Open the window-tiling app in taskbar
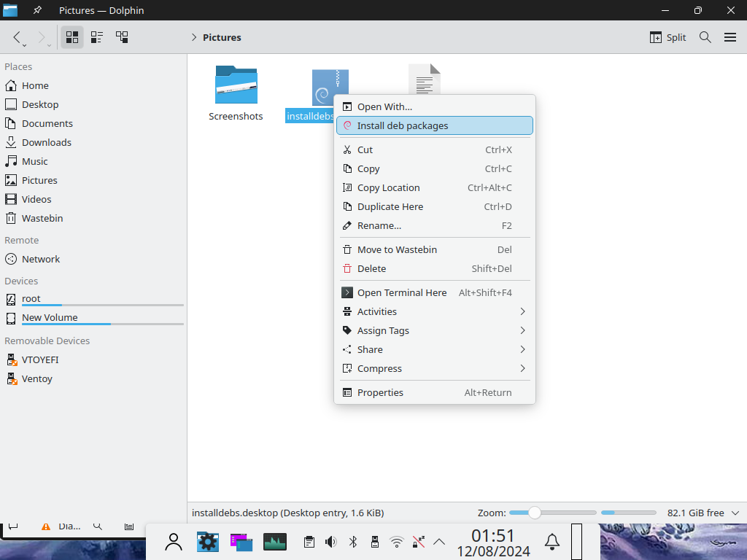This screenshot has width=747, height=560. (241, 542)
